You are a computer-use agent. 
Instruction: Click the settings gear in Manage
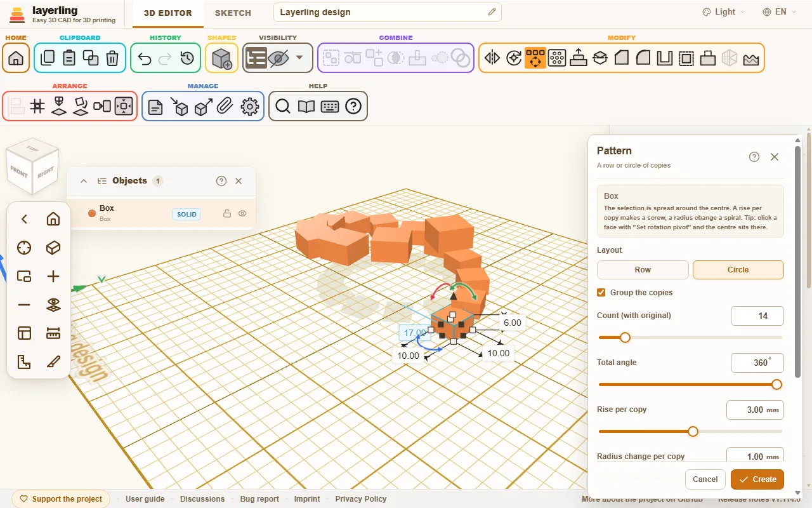pos(251,107)
